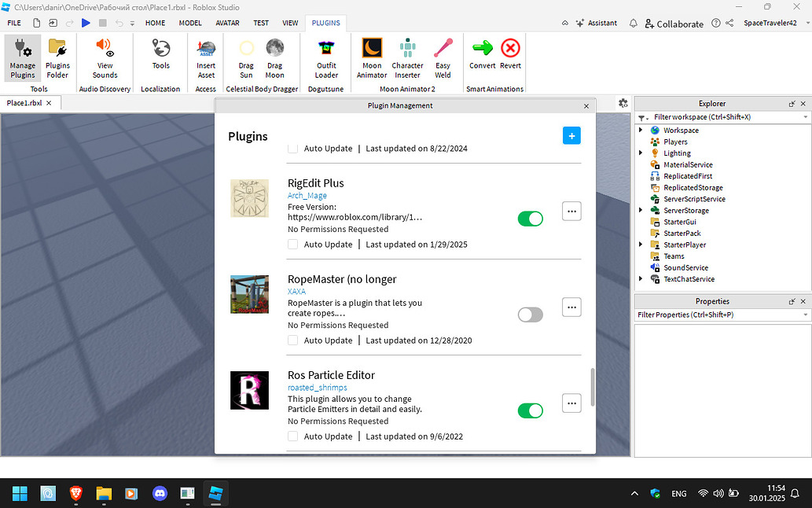Click the blue add plugin button
Screen dimensions: 812x508
tap(571, 136)
